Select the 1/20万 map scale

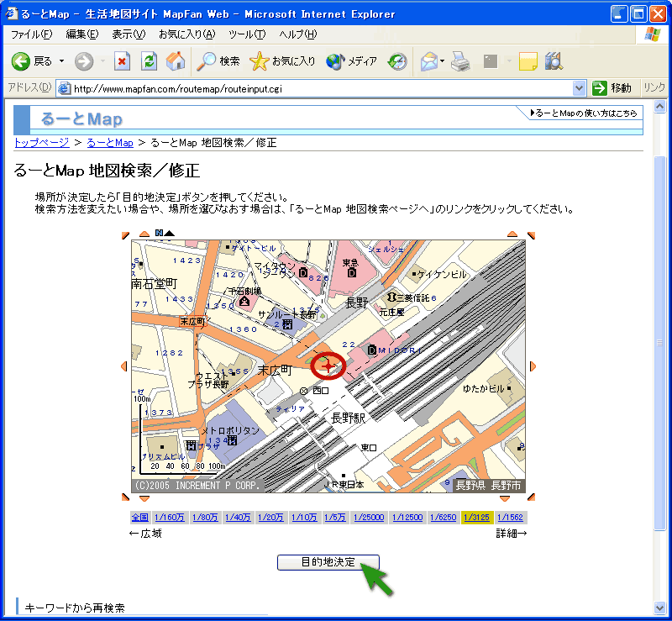pyautogui.click(x=270, y=517)
